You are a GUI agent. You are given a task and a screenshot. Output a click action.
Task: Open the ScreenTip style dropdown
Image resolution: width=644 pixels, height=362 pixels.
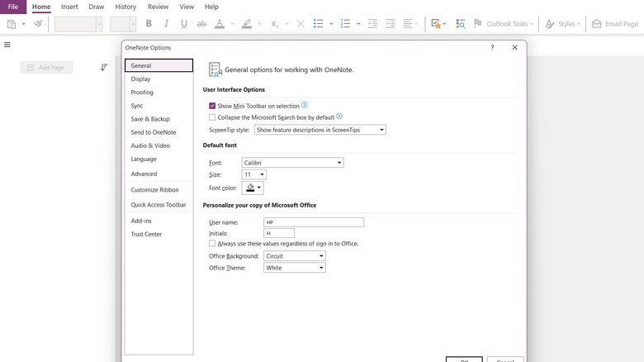point(320,130)
